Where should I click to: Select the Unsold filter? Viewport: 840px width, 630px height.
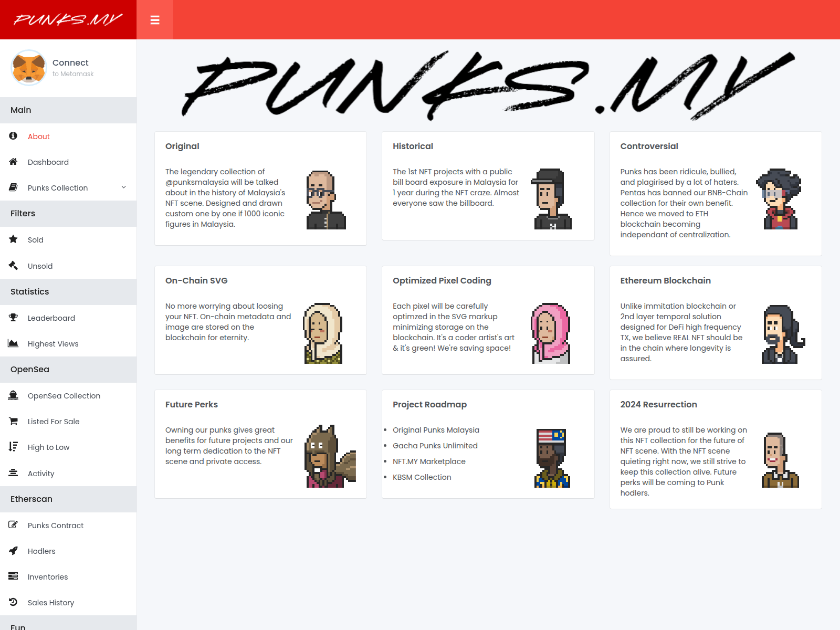coord(68,266)
